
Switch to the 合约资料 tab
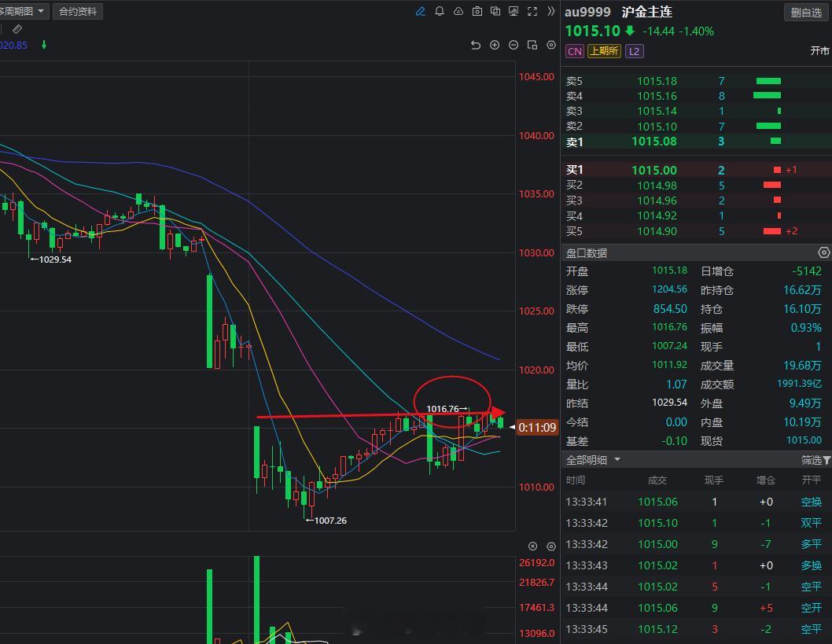(77, 11)
